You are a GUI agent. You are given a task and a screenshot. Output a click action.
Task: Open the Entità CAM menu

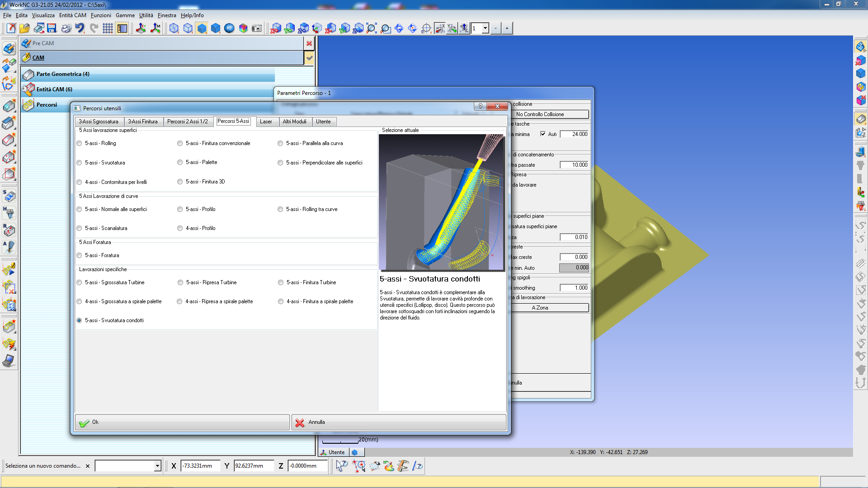pos(72,15)
